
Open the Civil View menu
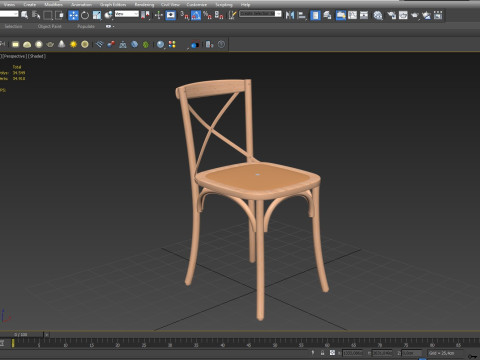[x=170, y=5]
